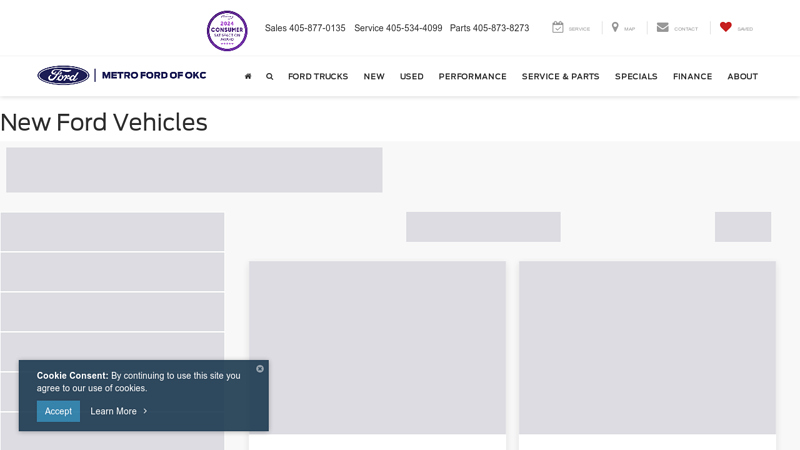Open the Specials menu item

point(636,76)
